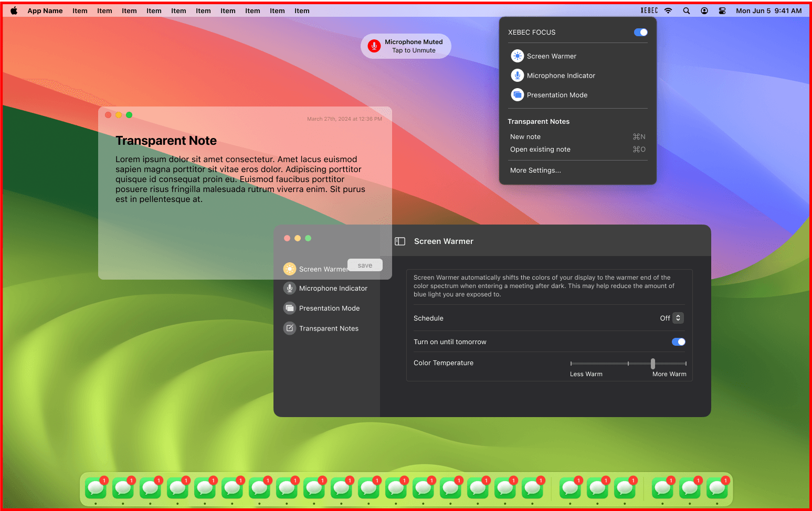Choose Open existing note entry
The image size is (812, 511).
click(578, 149)
